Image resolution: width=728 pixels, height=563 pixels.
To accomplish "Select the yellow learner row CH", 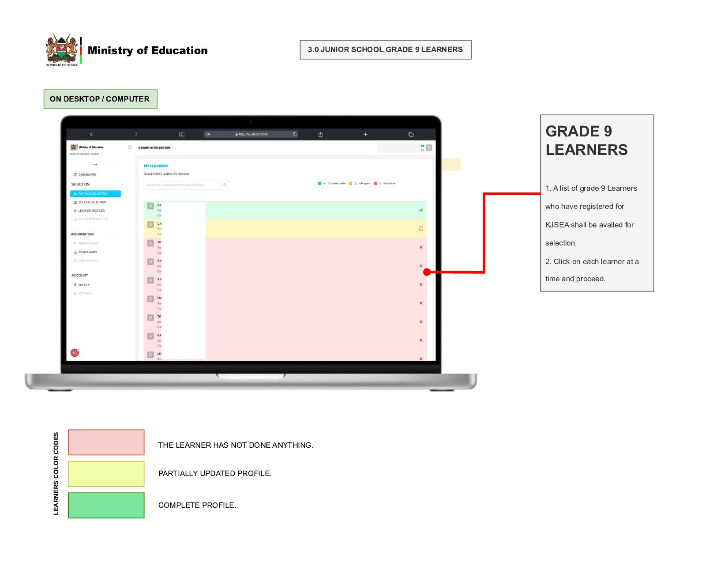I will click(x=285, y=229).
